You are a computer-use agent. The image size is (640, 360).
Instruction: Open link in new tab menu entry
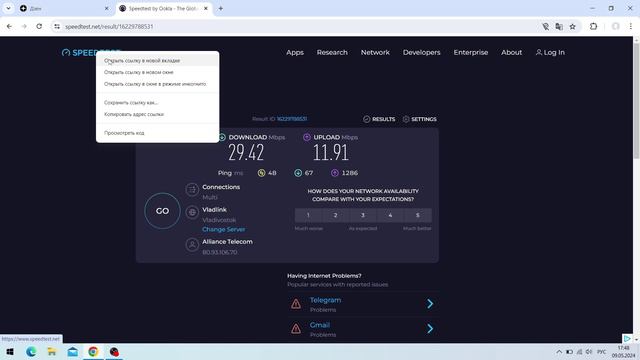pos(157,60)
